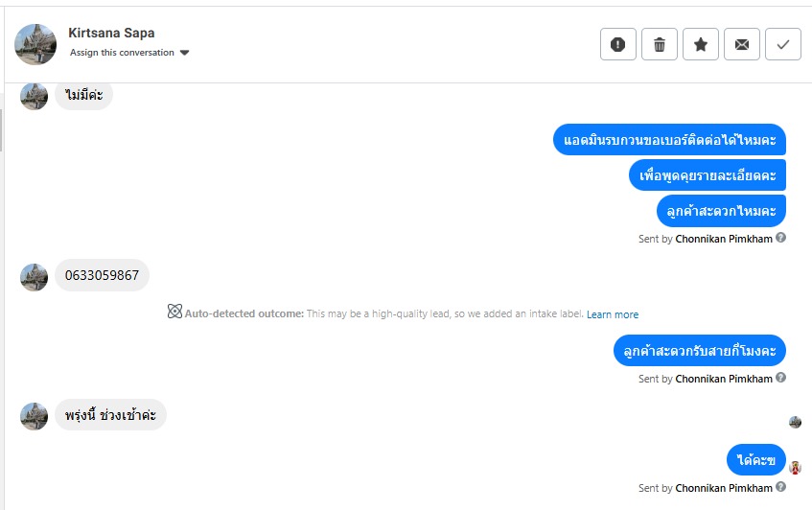
Task: Star this conversation as follow up
Action: [701, 44]
